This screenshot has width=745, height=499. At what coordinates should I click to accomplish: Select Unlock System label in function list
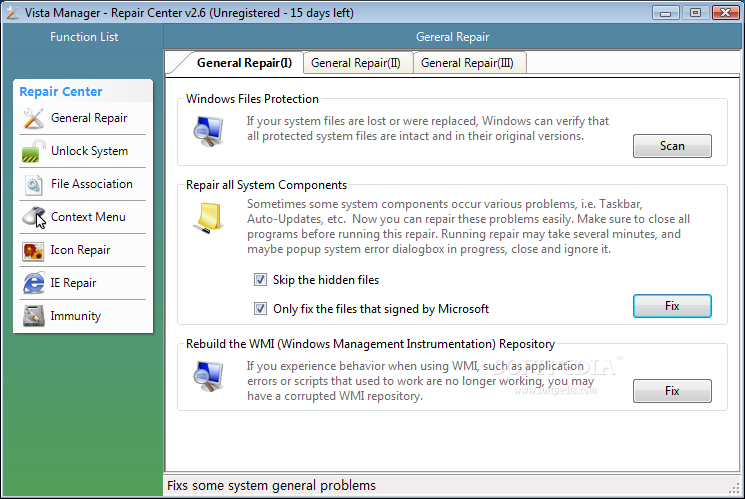(x=89, y=151)
